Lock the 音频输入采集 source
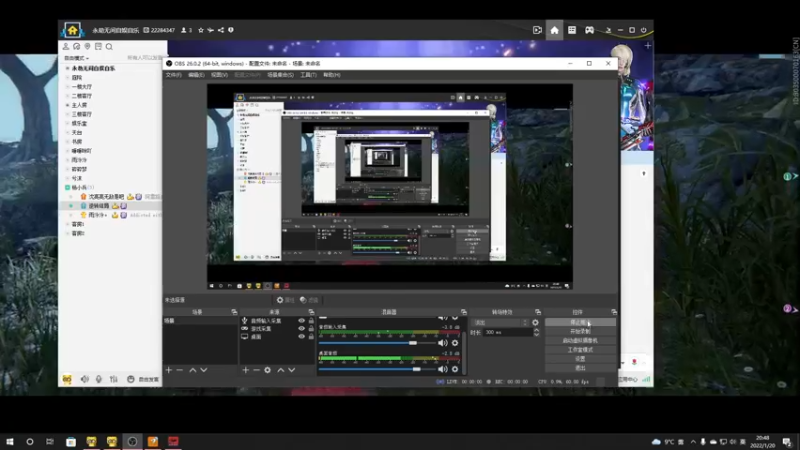The width and height of the screenshot is (800, 450). 311,321
